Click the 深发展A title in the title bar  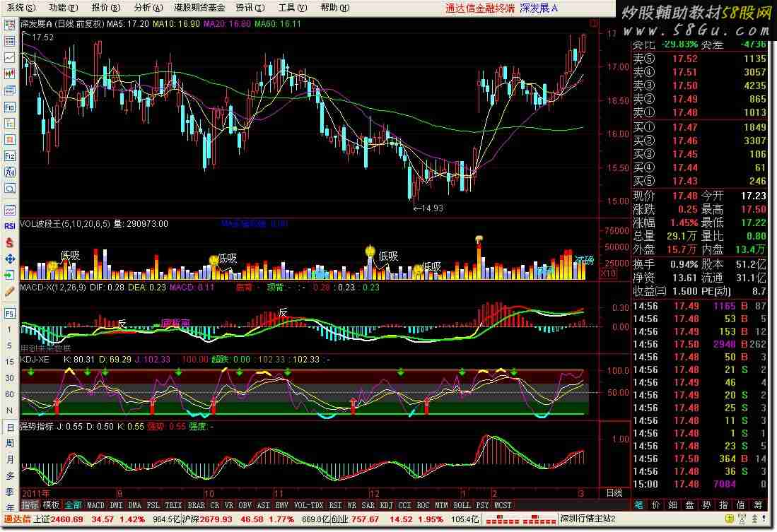[x=539, y=8]
